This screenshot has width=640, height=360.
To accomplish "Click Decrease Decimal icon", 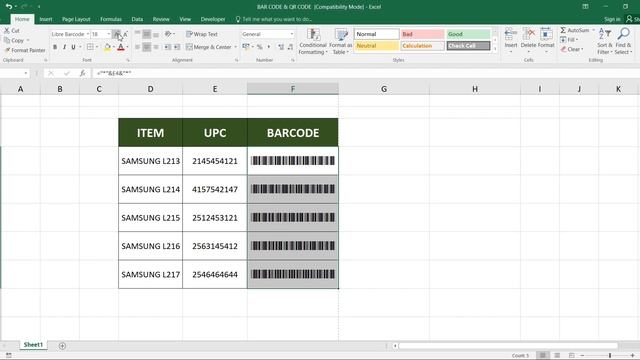I will point(290,47).
